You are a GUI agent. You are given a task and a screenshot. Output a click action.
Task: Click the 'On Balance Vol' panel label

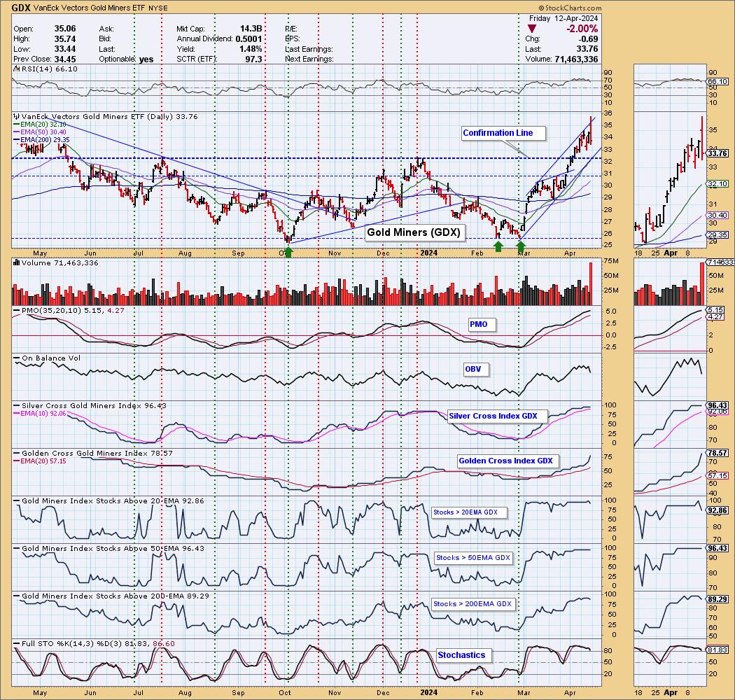[46, 358]
